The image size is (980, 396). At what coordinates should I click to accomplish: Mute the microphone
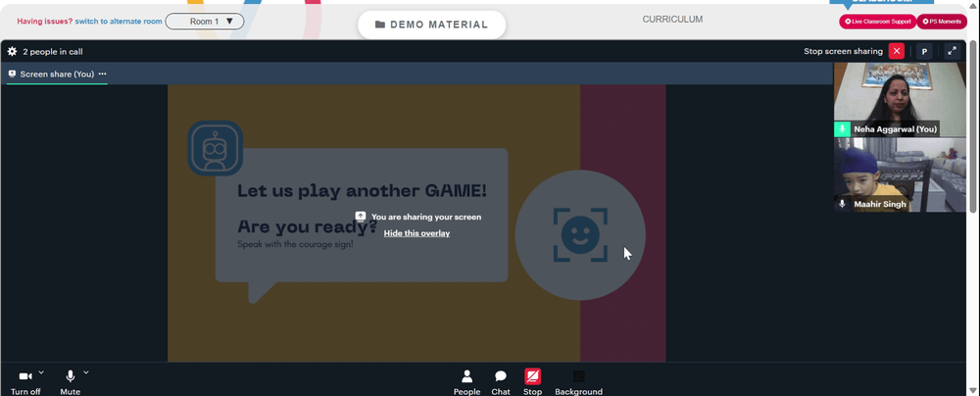tap(70, 383)
